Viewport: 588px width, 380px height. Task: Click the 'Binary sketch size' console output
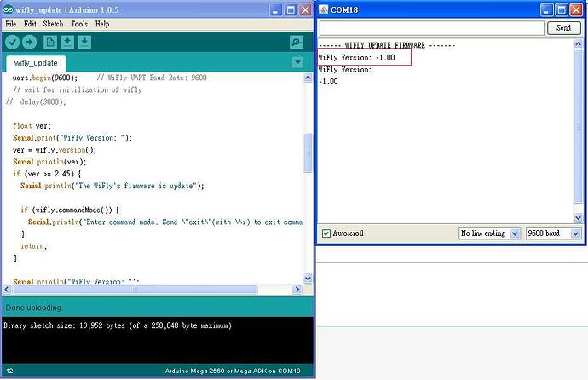click(118, 325)
